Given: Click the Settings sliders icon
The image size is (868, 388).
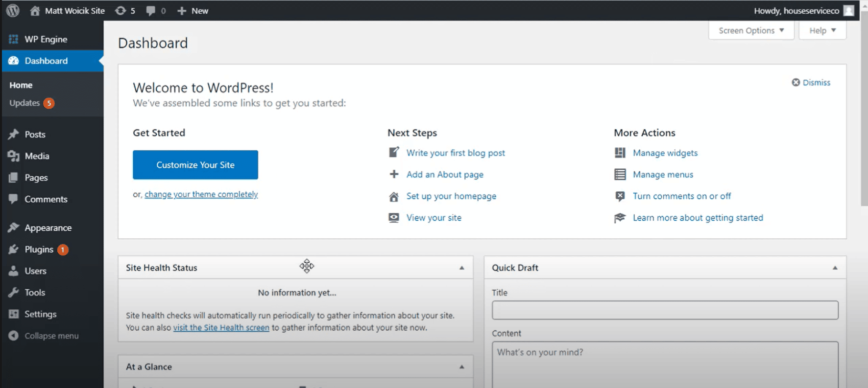Looking at the screenshot, I should [x=13, y=314].
